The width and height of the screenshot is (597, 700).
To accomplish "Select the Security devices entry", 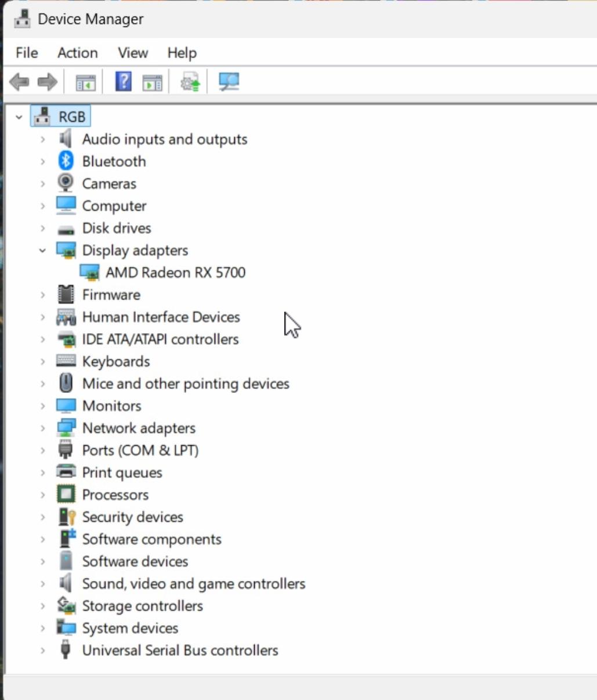I will [132, 517].
